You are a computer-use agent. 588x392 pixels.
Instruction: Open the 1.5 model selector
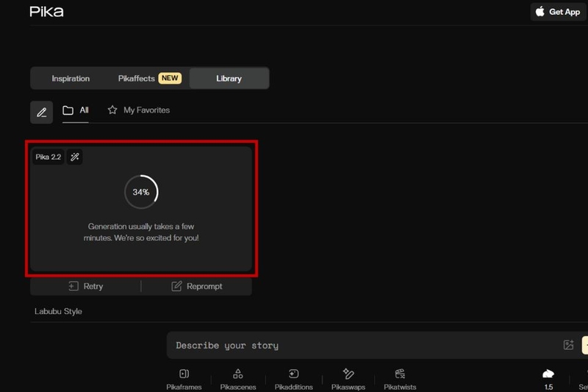[548, 379]
